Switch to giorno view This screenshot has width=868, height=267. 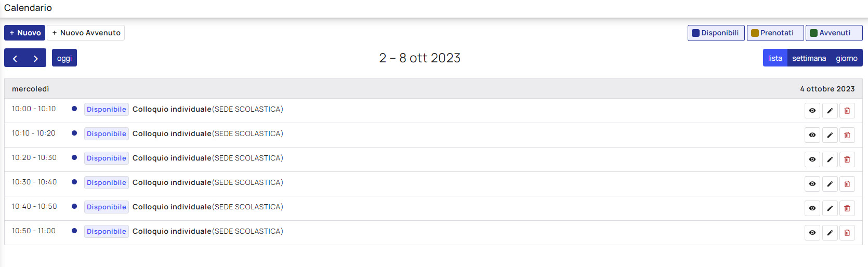[x=847, y=58]
